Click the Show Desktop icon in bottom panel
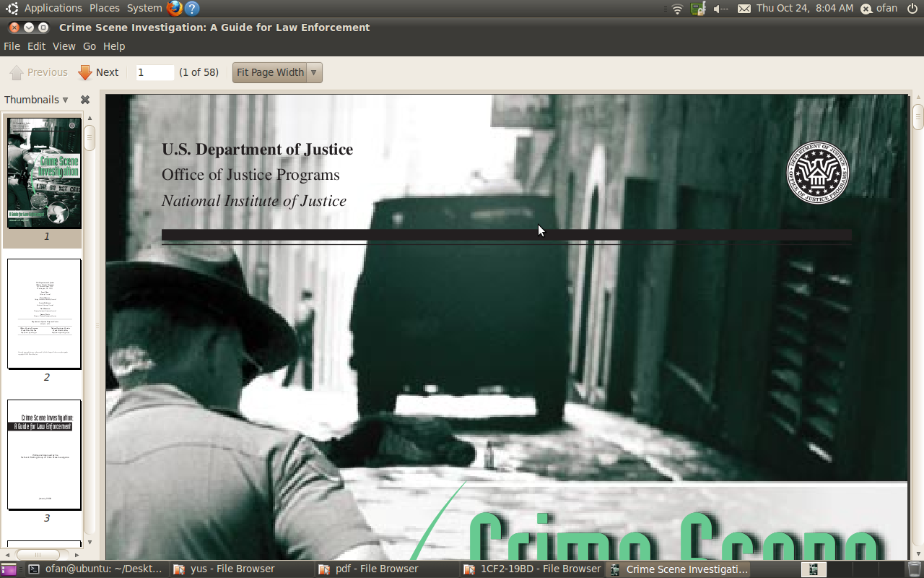 click(x=9, y=569)
